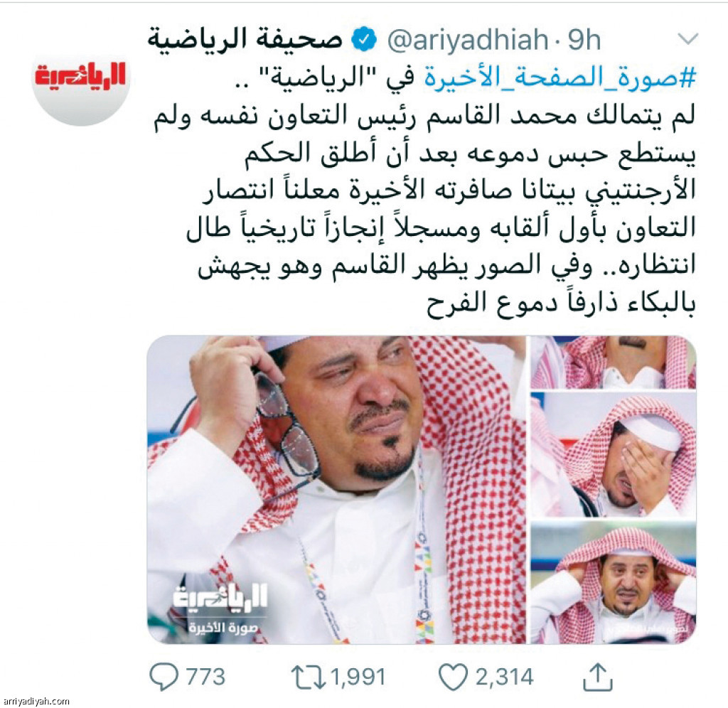This screenshot has height=708, width=728.
Task: Open photo of hand covering face
Action: [613, 454]
